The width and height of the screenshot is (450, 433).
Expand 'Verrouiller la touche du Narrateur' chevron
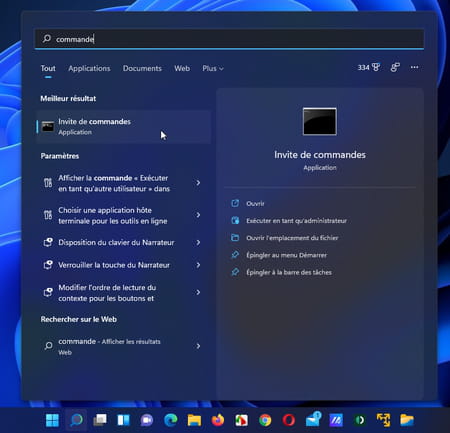[x=198, y=265]
